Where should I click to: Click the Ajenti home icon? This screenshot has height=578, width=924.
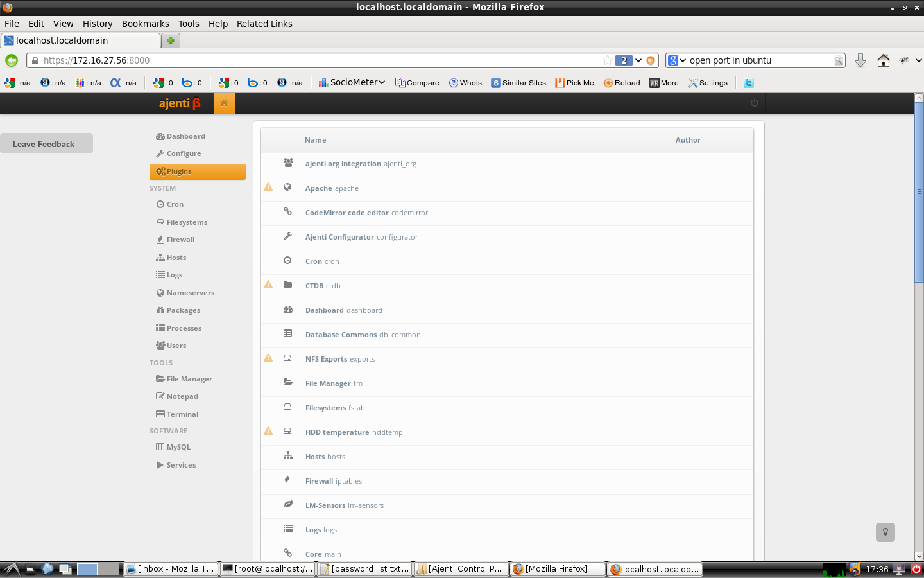coord(225,103)
